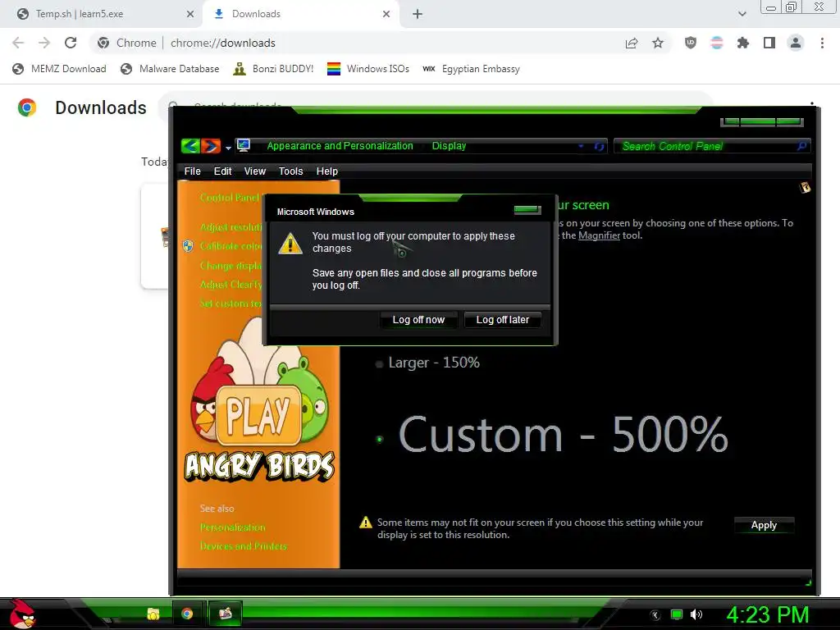The image size is (840, 630).
Task: Click Change display settings sidebar link
Action: pos(231,265)
